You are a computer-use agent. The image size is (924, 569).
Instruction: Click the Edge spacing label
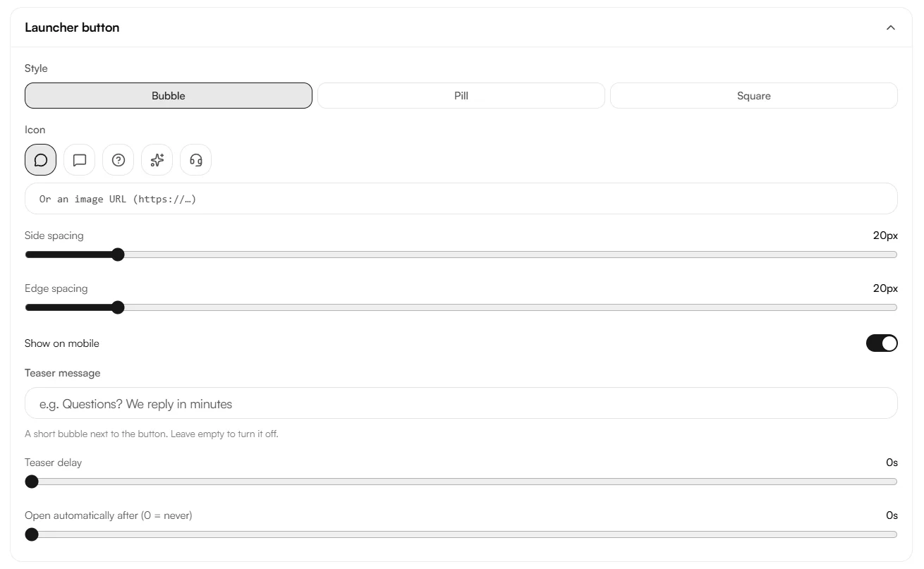tap(56, 288)
